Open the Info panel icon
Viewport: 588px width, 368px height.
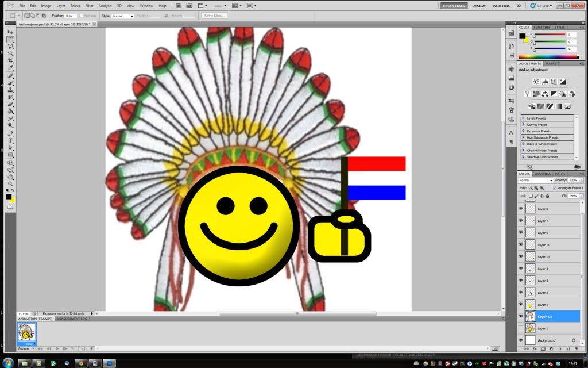511,87
